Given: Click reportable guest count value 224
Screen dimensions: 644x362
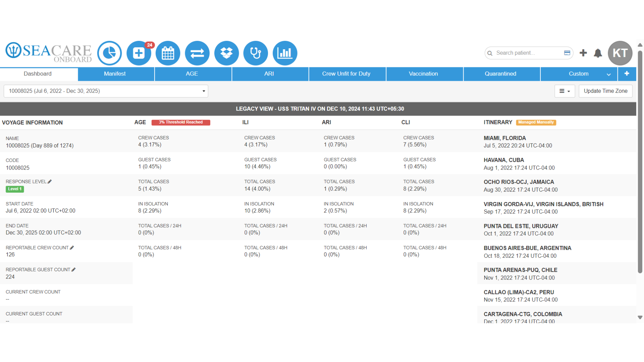Looking at the screenshot, I should [x=10, y=277].
